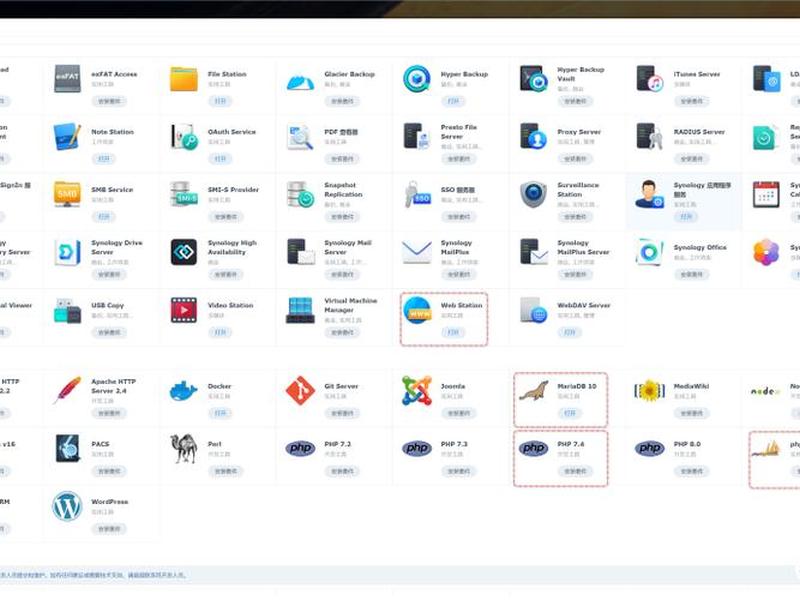Open Web Station via its button
Screen dimensions: 800x600
pos(453,332)
